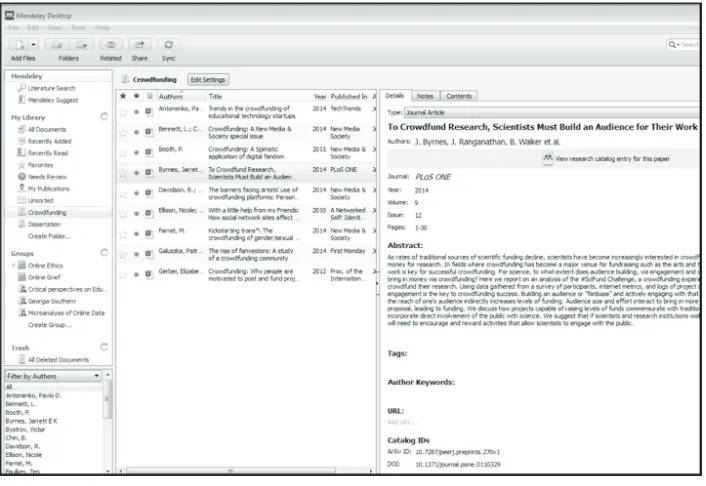The height and width of the screenshot is (486, 706).
Task: Sort by the Authors column header
Action: click(x=171, y=96)
